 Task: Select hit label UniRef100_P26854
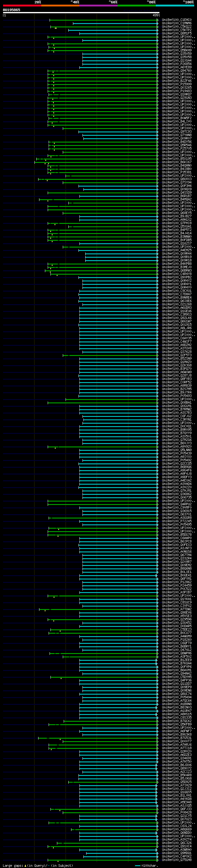point(176,64)
